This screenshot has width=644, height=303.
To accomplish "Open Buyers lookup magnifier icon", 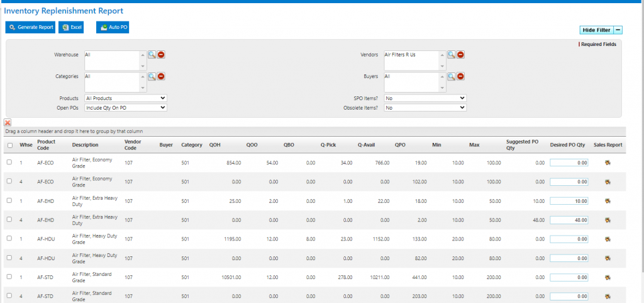I will click(452, 76).
